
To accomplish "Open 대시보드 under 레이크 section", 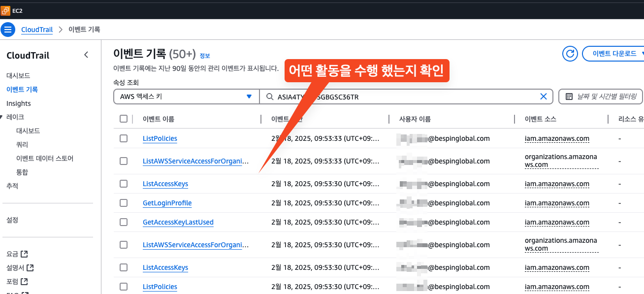I will 28,131.
